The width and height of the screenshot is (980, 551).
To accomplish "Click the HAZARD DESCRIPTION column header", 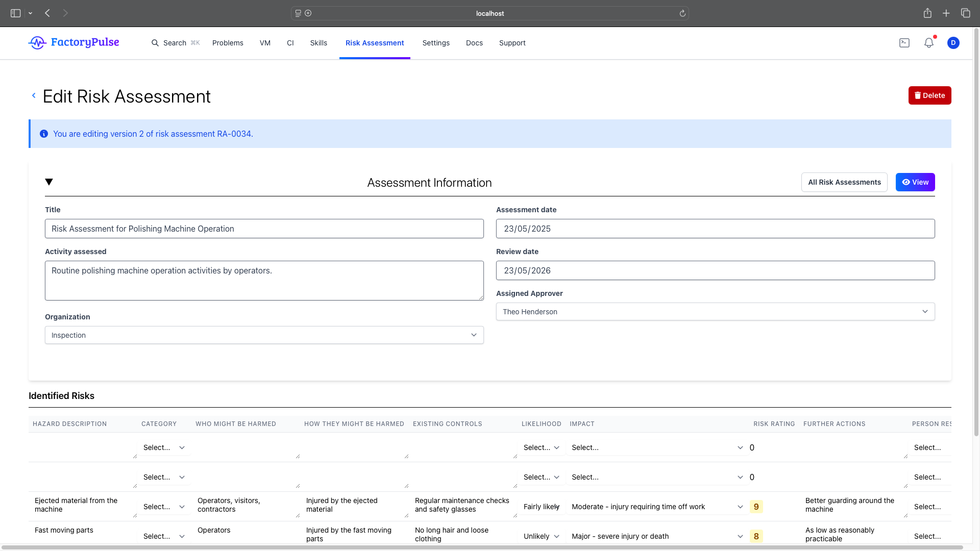I will [x=69, y=424].
